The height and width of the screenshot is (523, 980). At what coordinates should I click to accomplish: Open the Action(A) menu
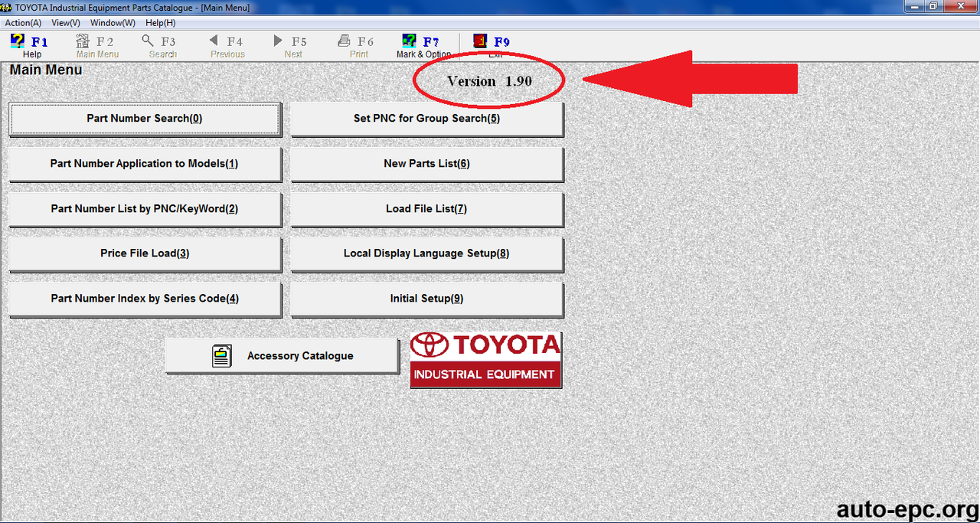coord(23,23)
